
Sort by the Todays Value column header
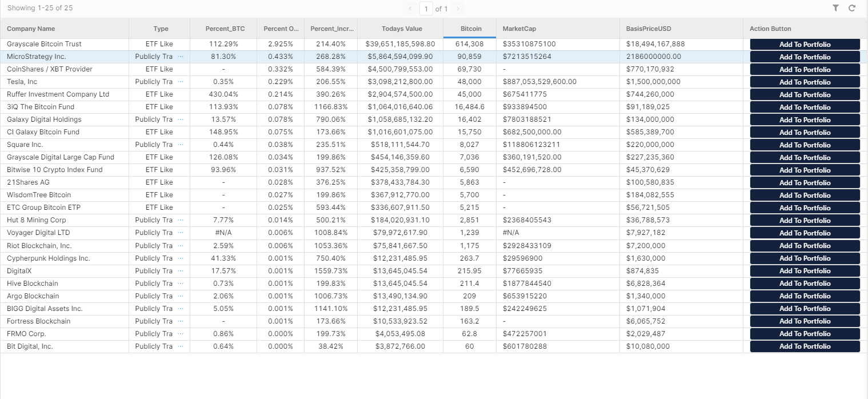[401, 29]
